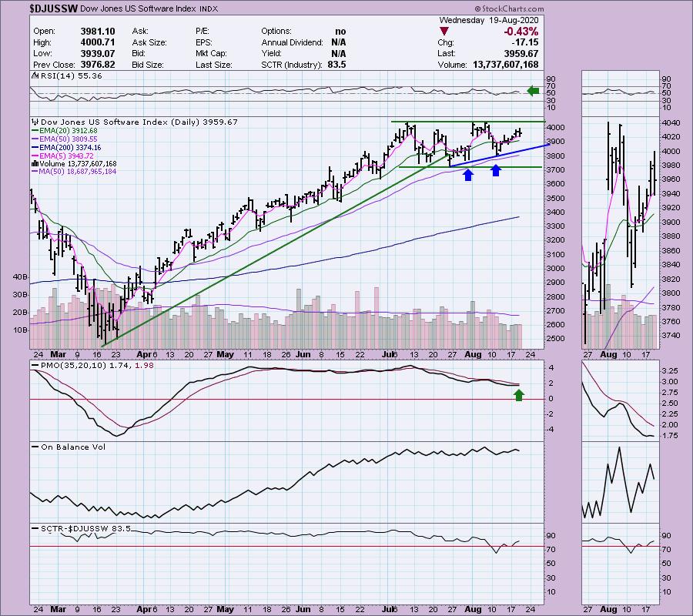
Task: Click the EMA(50) 3809.55 legend entry
Action: click(65, 139)
